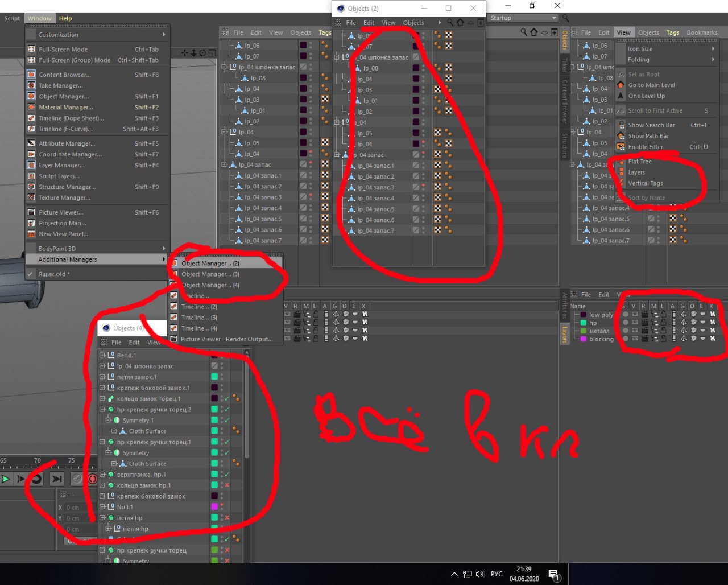Click Animation filmstrip icon for low poly layer
Image resolution: width=728 pixels, height=585 pixels.
tap(673, 314)
